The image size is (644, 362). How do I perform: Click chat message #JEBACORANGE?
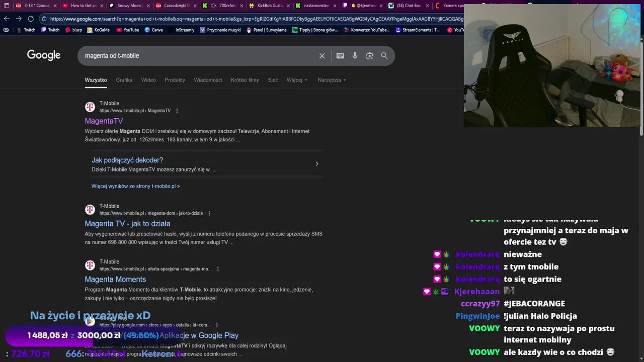(534, 304)
